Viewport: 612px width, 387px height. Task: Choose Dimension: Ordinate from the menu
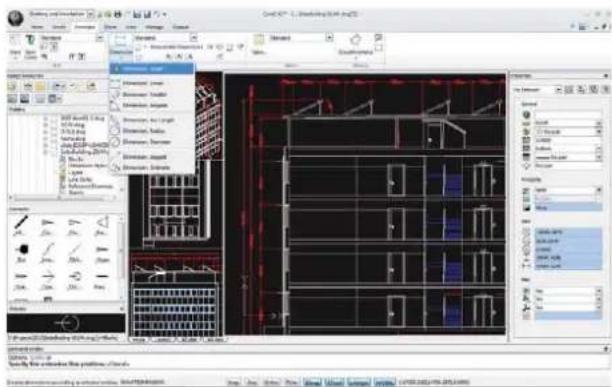tap(152, 168)
